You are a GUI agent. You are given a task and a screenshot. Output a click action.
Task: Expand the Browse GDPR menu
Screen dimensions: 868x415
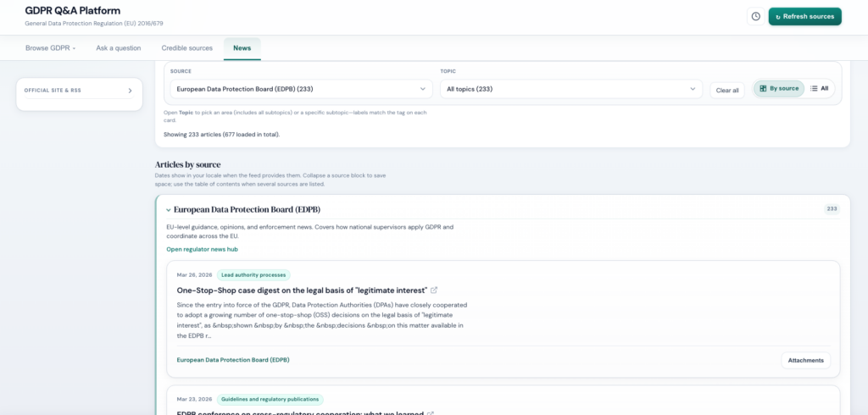(x=50, y=48)
